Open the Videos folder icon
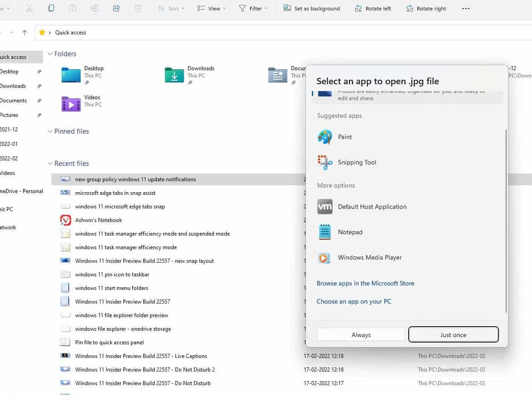 pyautogui.click(x=71, y=104)
